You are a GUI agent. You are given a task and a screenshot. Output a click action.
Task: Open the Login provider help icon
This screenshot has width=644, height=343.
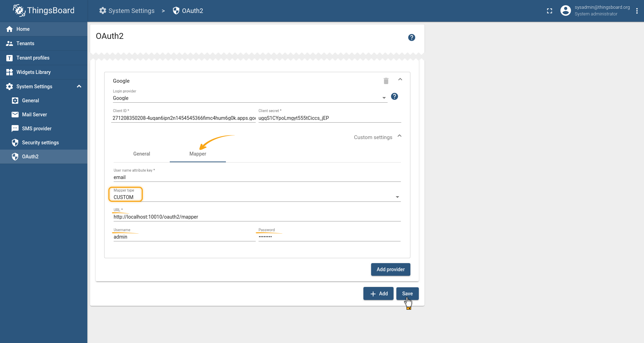point(395,96)
